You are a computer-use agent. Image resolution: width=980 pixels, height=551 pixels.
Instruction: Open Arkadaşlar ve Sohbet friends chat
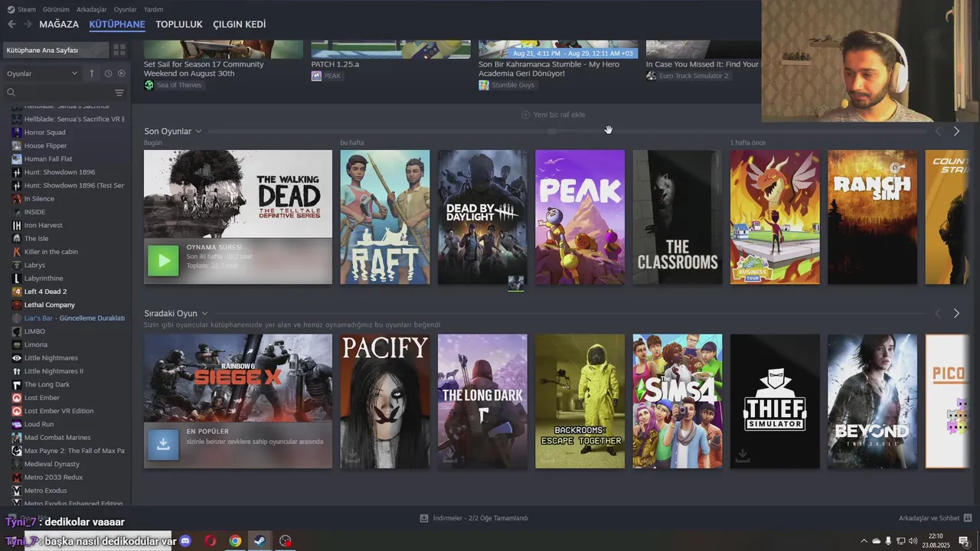pos(935,518)
